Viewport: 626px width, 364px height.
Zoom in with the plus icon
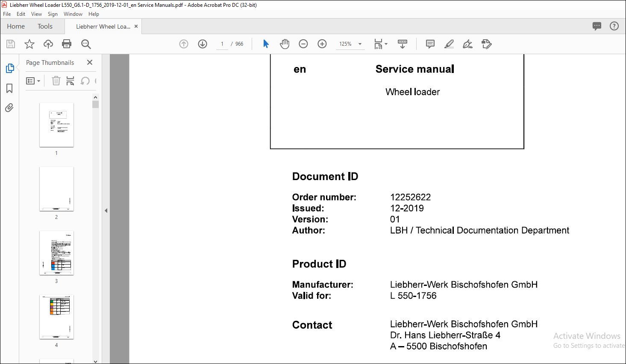[x=322, y=44]
